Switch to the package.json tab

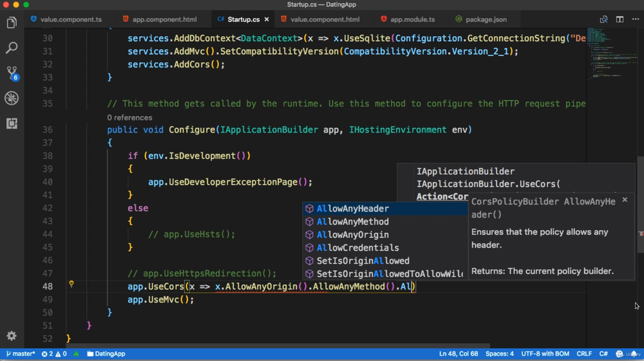pos(486,19)
